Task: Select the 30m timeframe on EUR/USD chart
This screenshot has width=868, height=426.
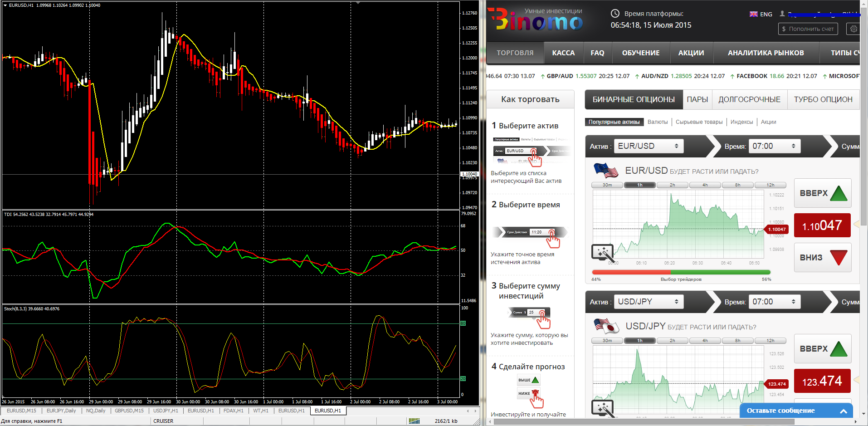Action: pos(607,185)
